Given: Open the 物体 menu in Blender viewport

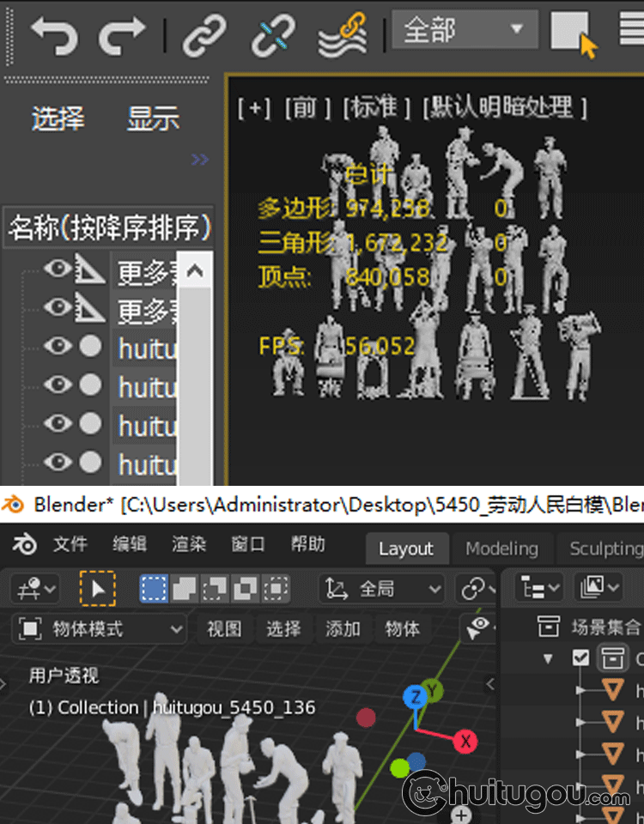Looking at the screenshot, I should click(x=403, y=629).
